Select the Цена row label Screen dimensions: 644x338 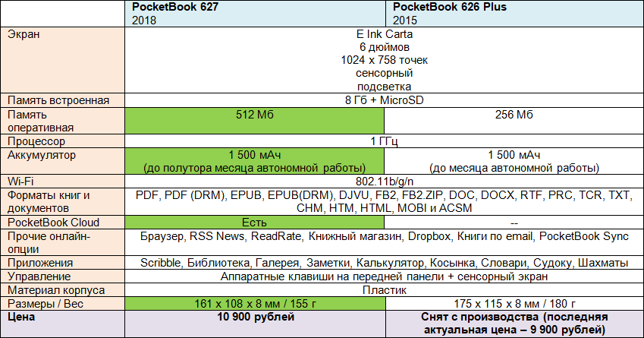tap(62, 324)
